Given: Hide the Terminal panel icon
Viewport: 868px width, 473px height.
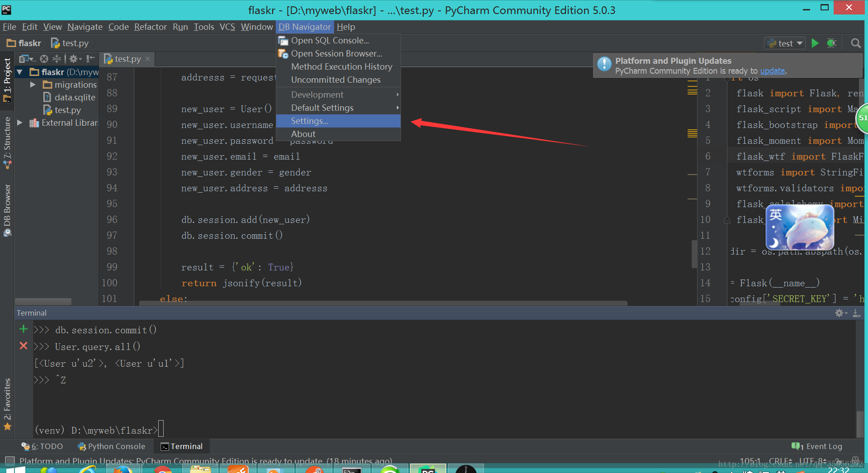Looking at the screenshot, I should point(856,313).
